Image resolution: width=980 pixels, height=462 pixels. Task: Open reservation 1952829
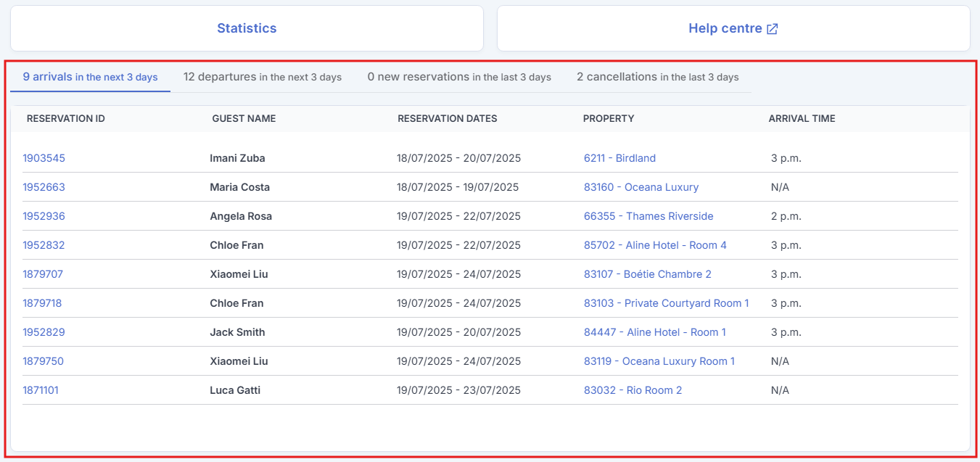44,332
